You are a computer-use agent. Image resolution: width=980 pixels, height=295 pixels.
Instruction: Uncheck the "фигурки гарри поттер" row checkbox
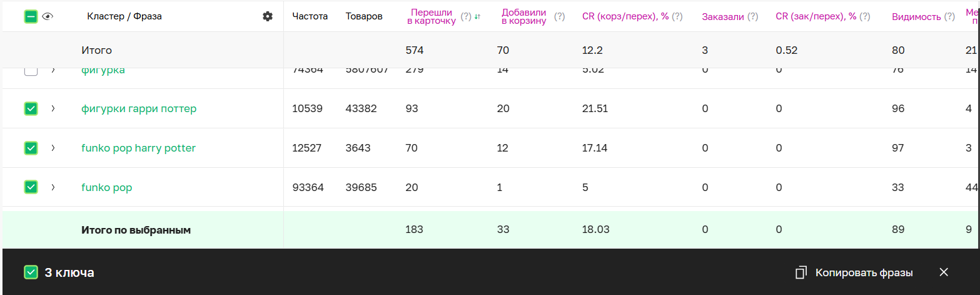pyautogui.click(x=31, y=109)
